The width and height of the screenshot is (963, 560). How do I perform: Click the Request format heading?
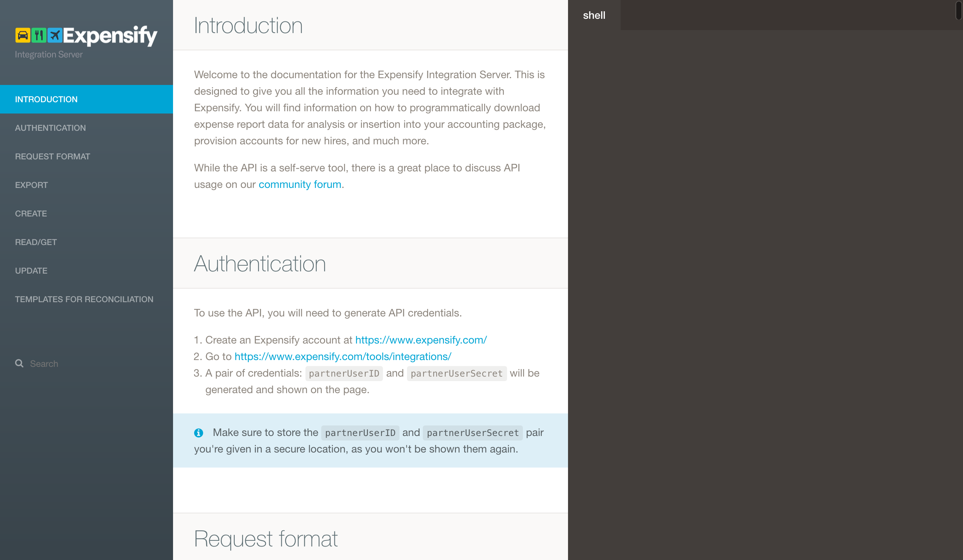[266, 539]
